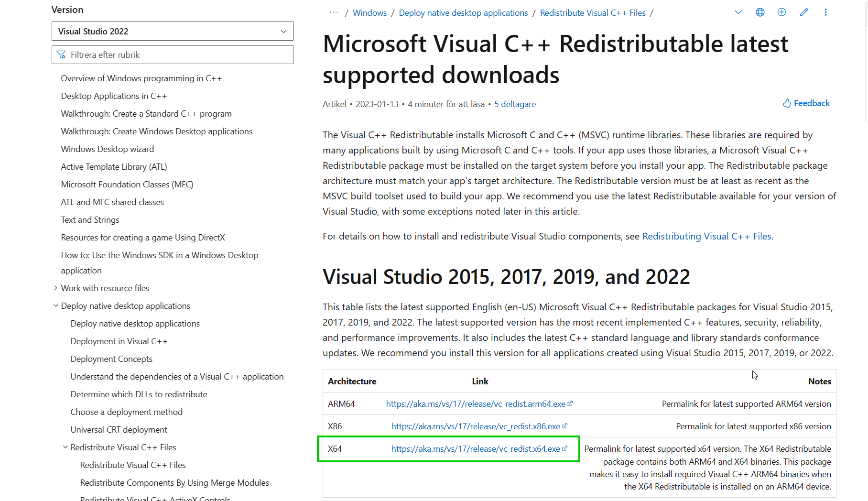Open Overview of Windows programming in C++
The width and height of the screenshot is (868, 501).
click(x=141, y=78)
